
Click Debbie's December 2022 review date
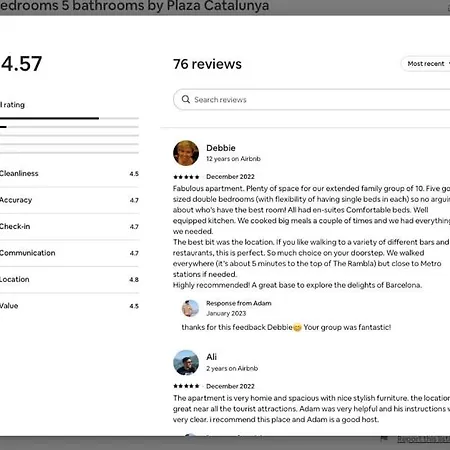(230, 177)
